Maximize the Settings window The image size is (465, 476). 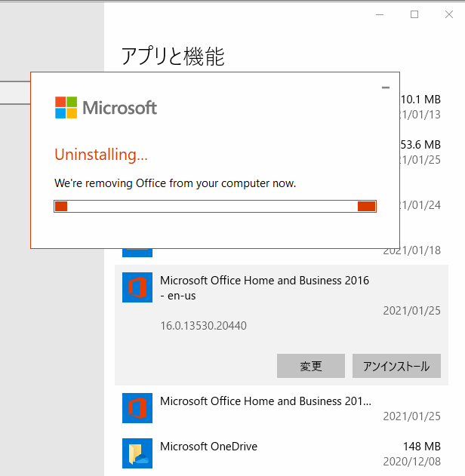pos(414,14)
